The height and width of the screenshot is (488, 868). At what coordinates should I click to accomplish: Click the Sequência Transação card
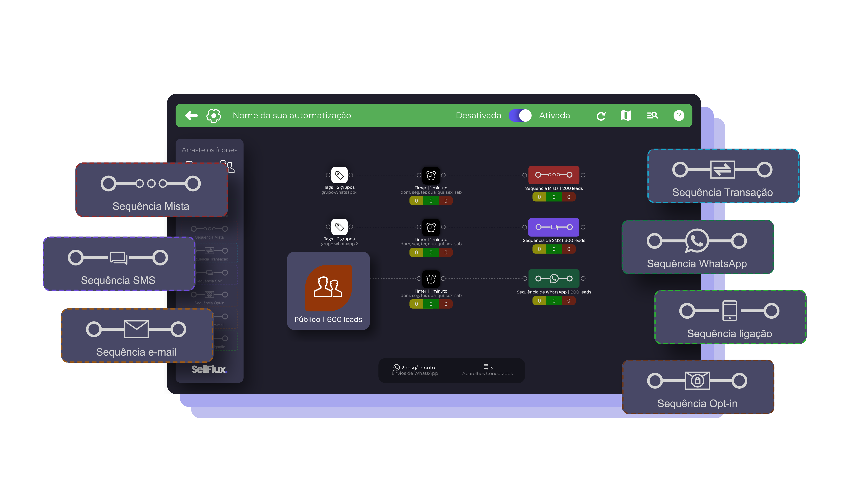click(x=723, y=176)
